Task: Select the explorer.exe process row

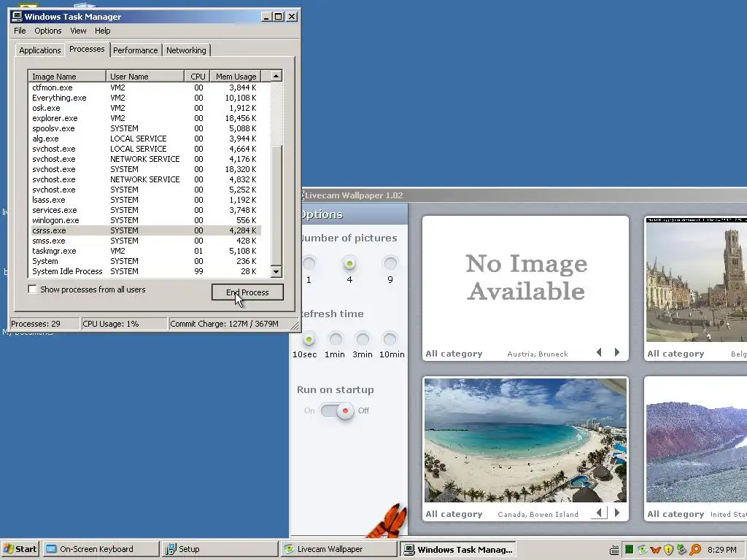Action: (145, 118)
